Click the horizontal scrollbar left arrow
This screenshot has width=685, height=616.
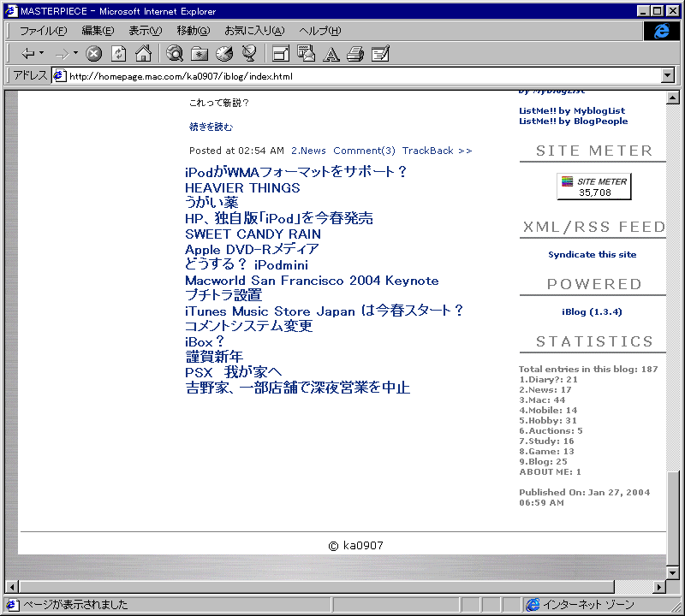12,587
